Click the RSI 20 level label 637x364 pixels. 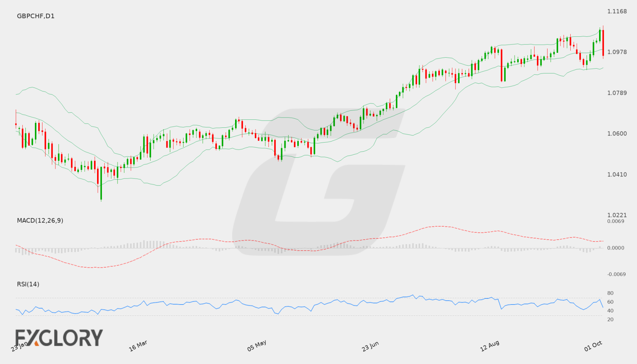[x=610, y=319]
